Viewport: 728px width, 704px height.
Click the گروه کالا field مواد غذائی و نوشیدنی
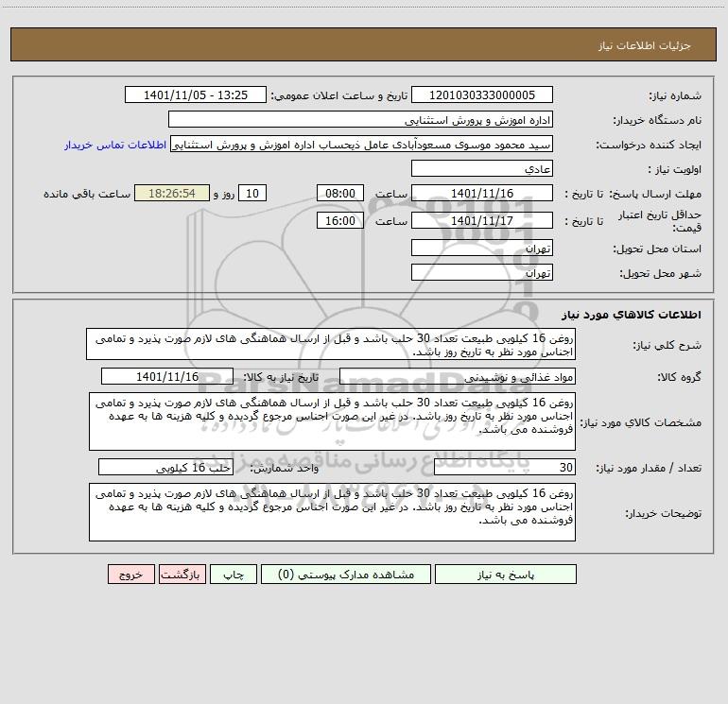tap(458, 376)
